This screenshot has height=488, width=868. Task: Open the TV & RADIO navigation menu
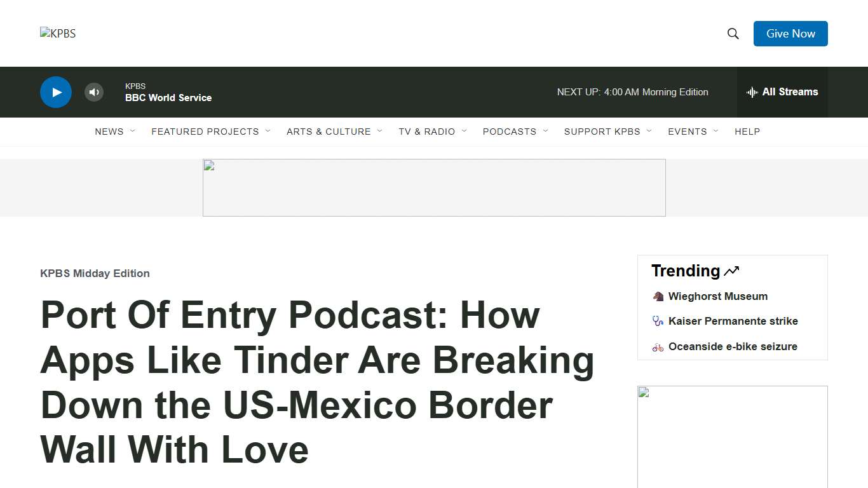click(426, 132)
